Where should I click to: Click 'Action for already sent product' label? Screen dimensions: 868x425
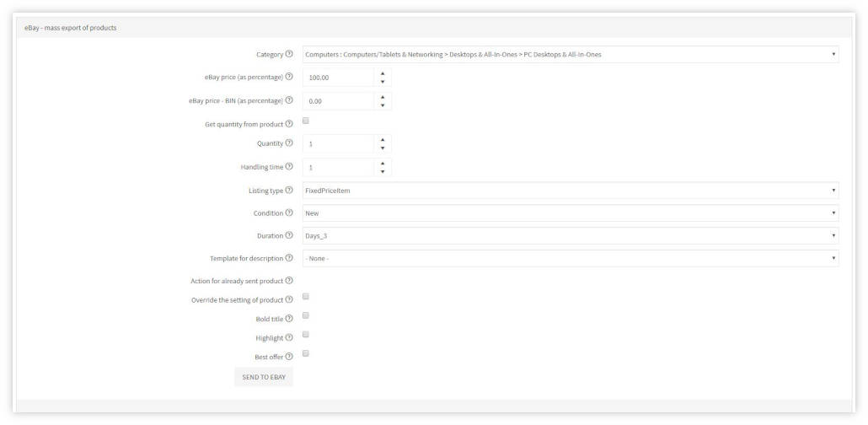point(237,282)
